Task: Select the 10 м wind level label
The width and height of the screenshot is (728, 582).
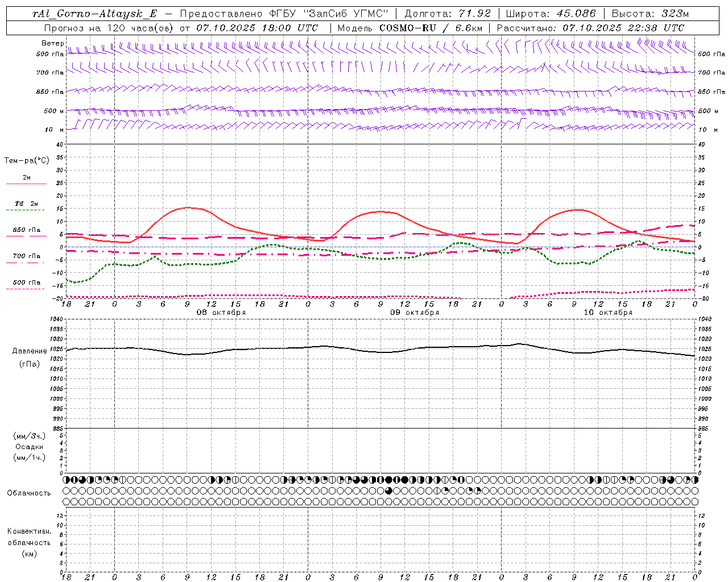Action: tap(55, 130)
